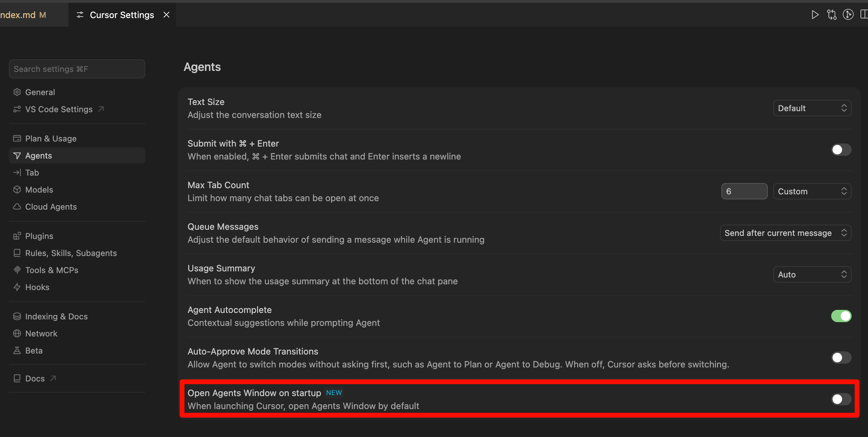Image resolution: width=868 pixels, height=437 pixels.
Task: Go to Rules, Skills, Subagents
Action: point(77,253)
